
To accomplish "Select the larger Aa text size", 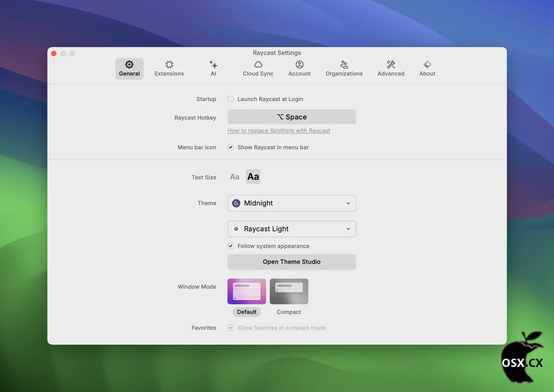I will pos(253,177).
